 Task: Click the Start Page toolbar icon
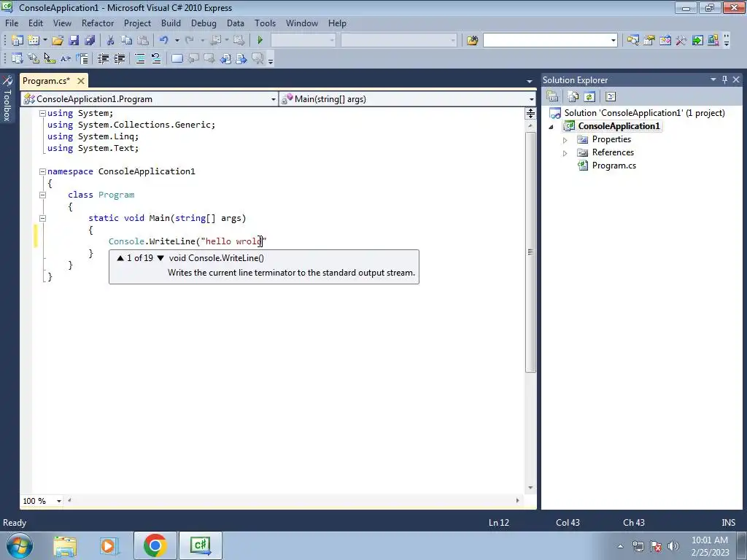point(697,41)
